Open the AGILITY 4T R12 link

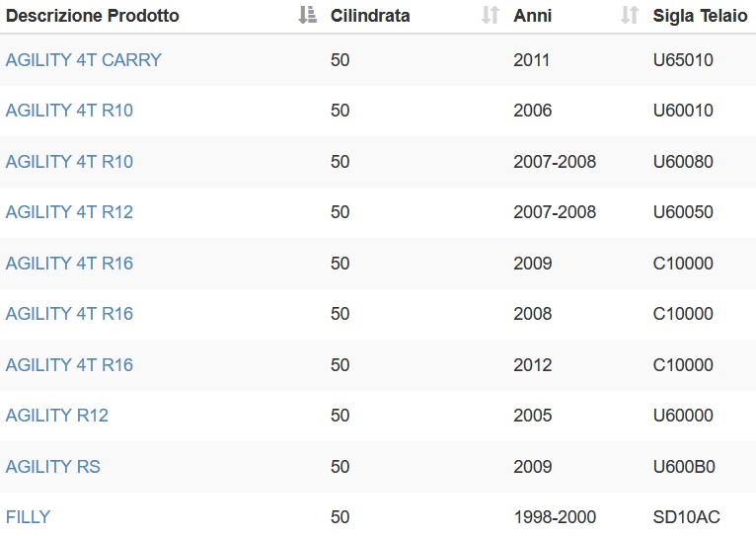tap(69, 212)
